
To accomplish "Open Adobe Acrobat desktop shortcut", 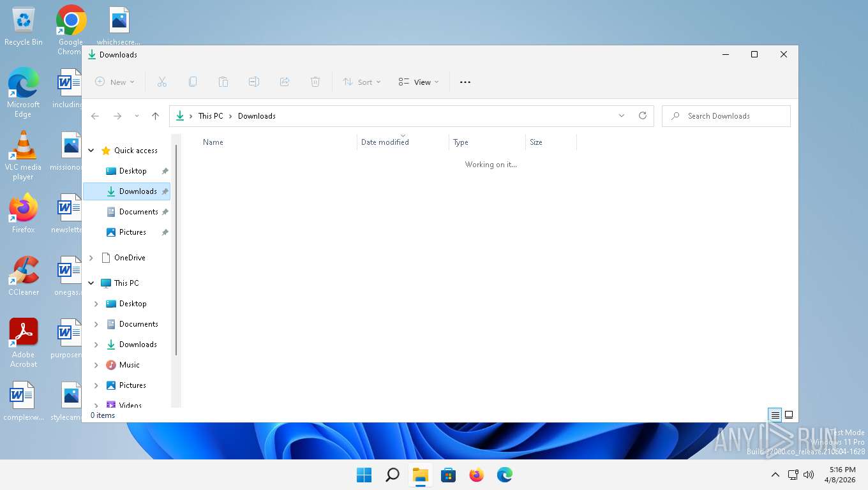I will point(24,343).
